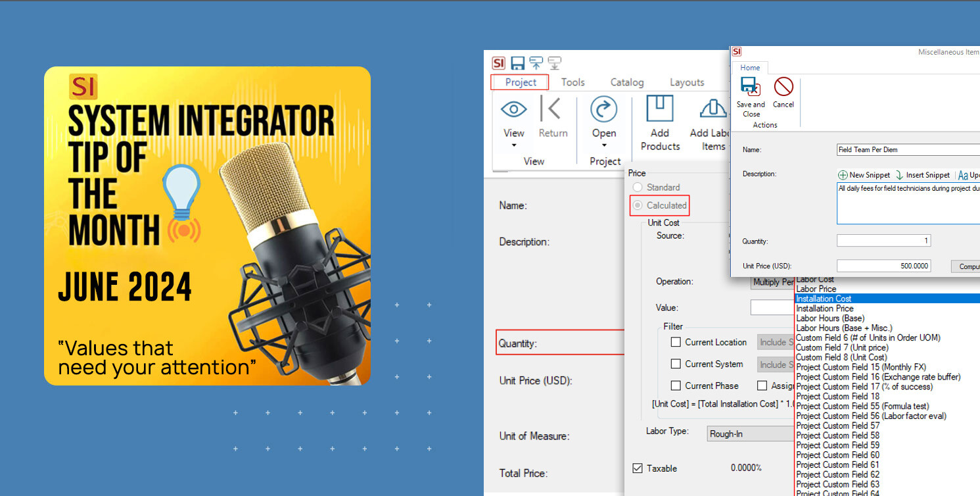Image resolution: width=980 pixels, height=496 pixels.
Task: Click the SI logo icon above Project tab
Action: point(499,63)
